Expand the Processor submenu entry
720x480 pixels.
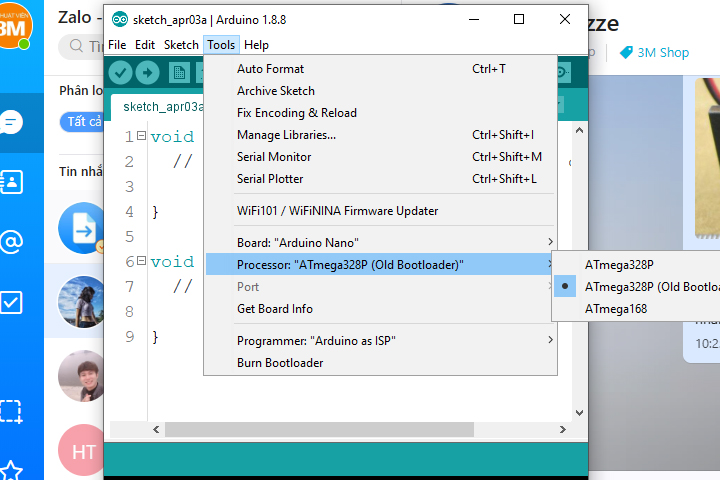[380, 265]
